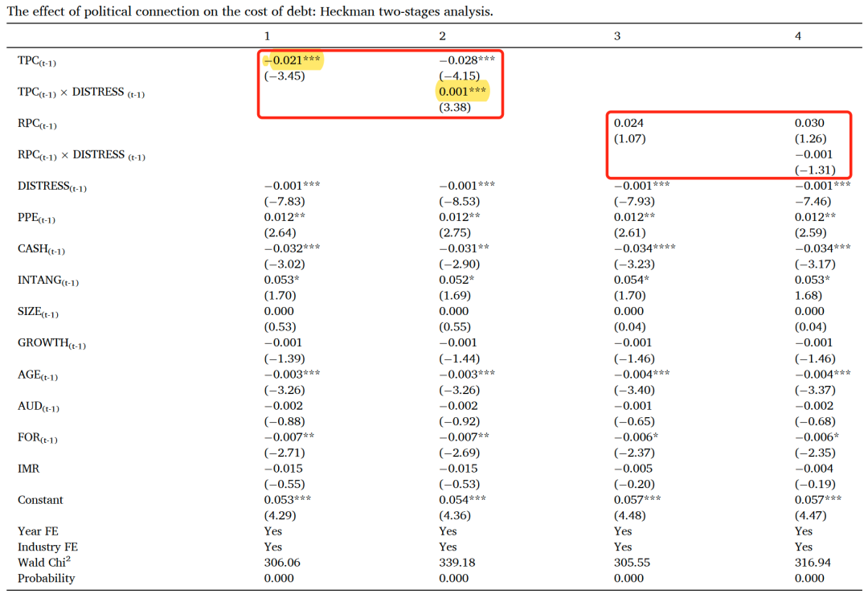Click the PPE t-statistic (2.64)
868x594 pixels.
coord(280,232)
